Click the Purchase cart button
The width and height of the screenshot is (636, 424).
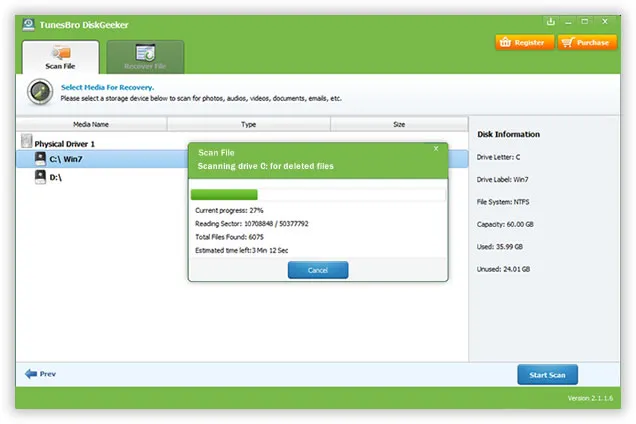(585, 43)
